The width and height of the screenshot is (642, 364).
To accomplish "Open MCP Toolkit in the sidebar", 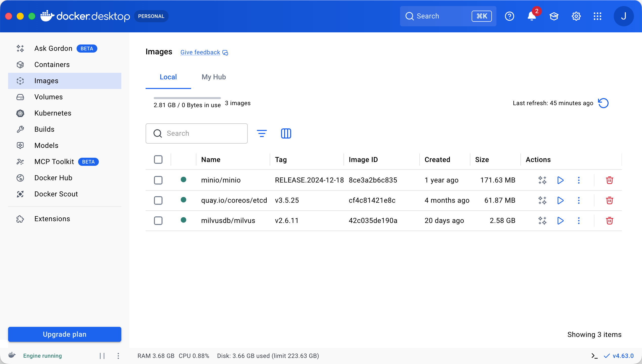I will 65,162.
